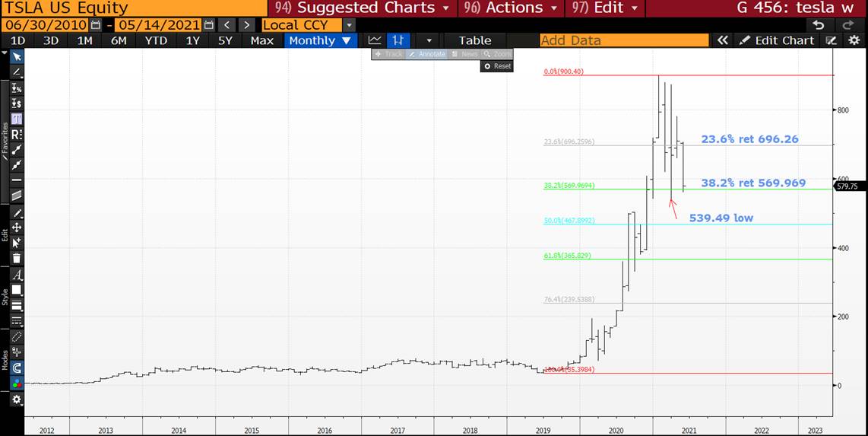The image size is (868, 436).
Task: Select the pointer-plus multi-select tool
Action: [17, 243]
